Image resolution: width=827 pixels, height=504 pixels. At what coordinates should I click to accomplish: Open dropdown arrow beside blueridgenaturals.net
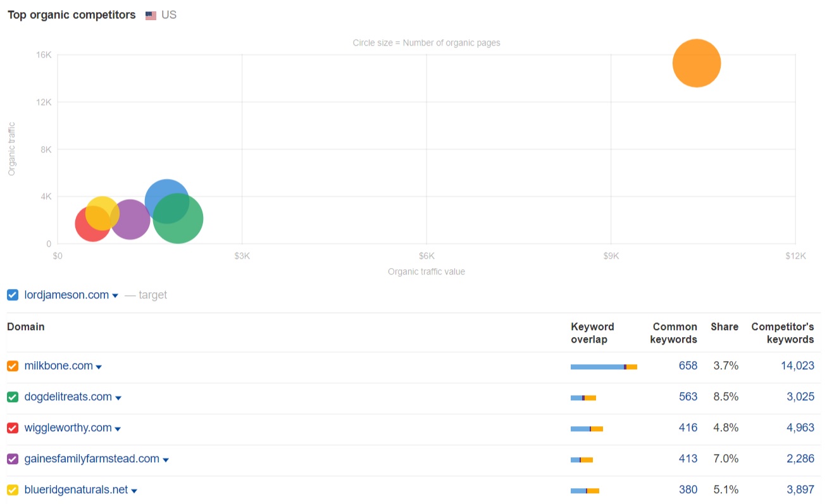coord(134,491)
